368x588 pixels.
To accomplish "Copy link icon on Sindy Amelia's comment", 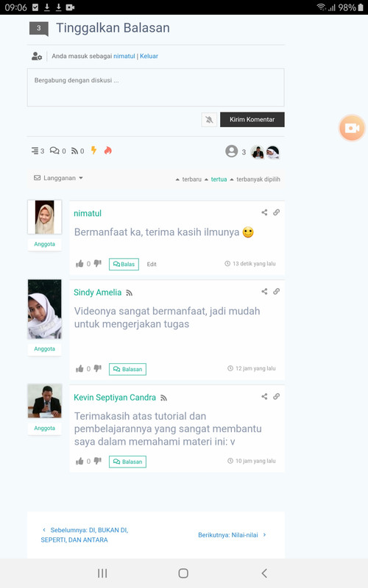I will tap(277, 291).
